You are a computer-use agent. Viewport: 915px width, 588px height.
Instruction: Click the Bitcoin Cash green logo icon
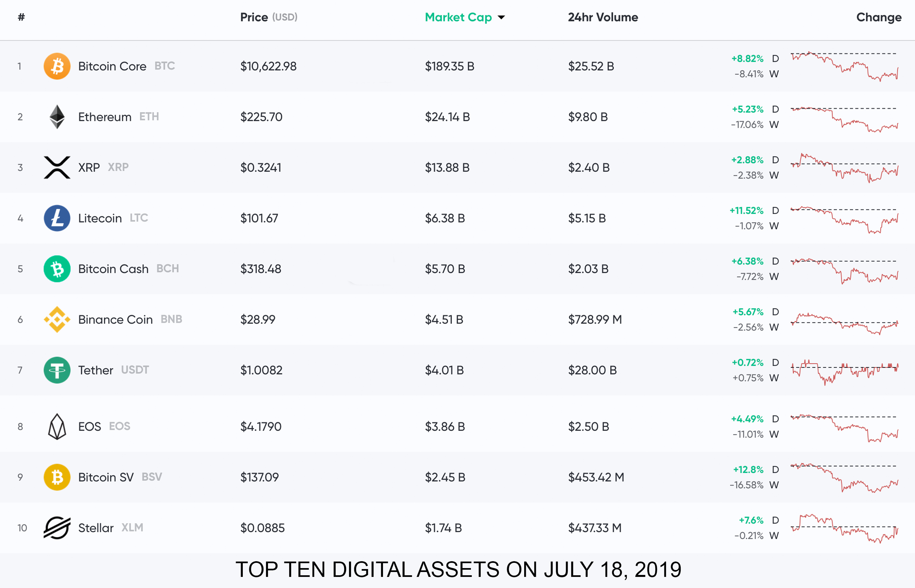pyautogui.click(x=57, y=269)
